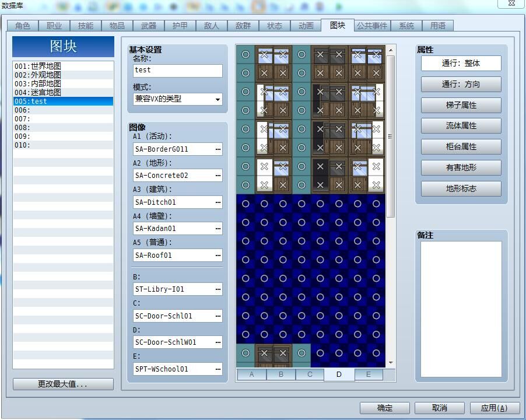Toggle passage of top-left teal circle tile
Screen dimensions: 526x420
(x=246, y=54)
